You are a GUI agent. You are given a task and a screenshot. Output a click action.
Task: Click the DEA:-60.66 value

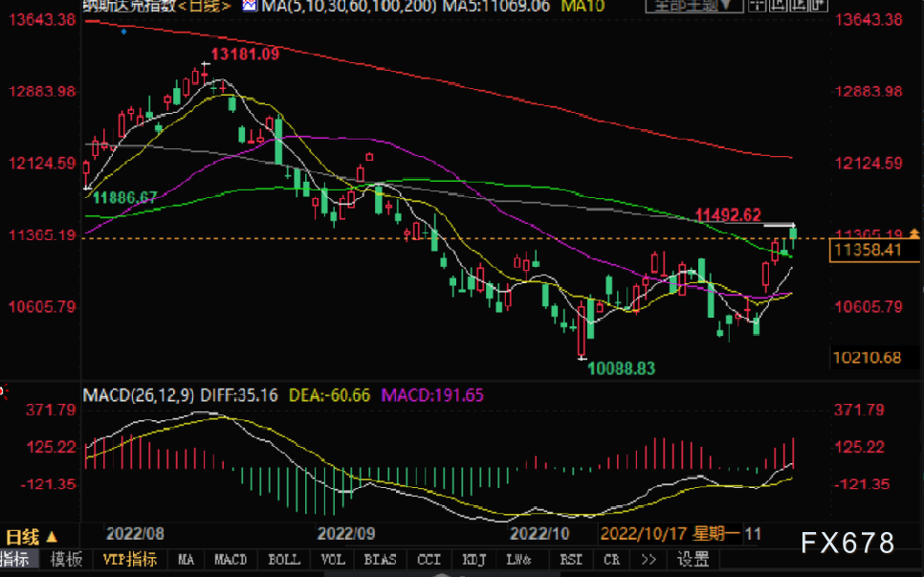(x=329, y=395)
